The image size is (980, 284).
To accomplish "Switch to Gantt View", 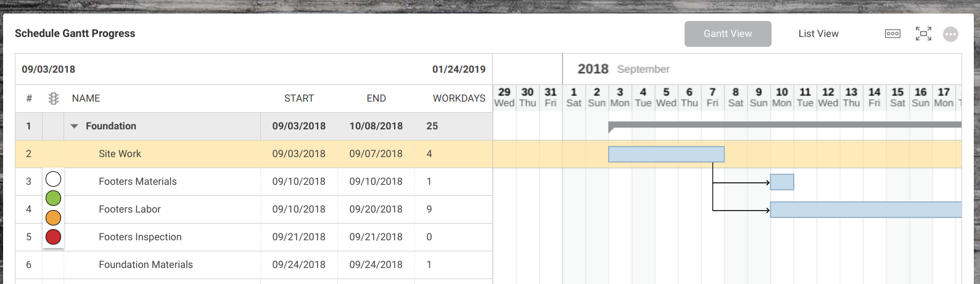I will (x=728, y=34).
